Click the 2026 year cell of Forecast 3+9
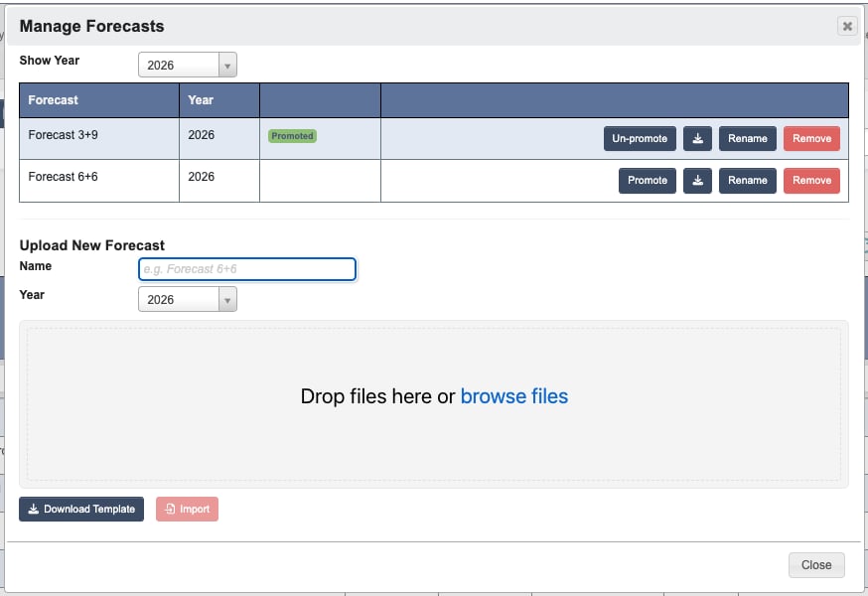This screenshot has height=596, width=868. 219,138
